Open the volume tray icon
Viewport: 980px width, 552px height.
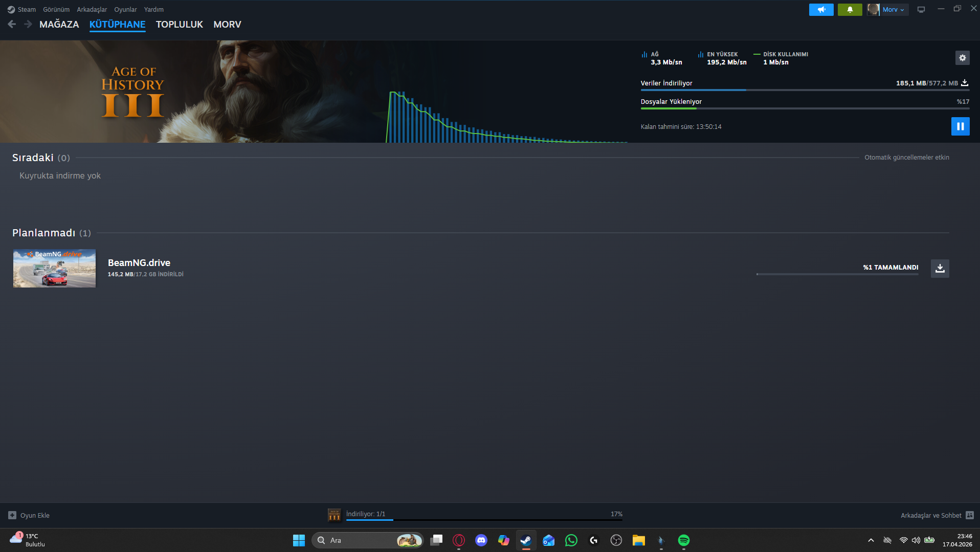tap(916, 540)
